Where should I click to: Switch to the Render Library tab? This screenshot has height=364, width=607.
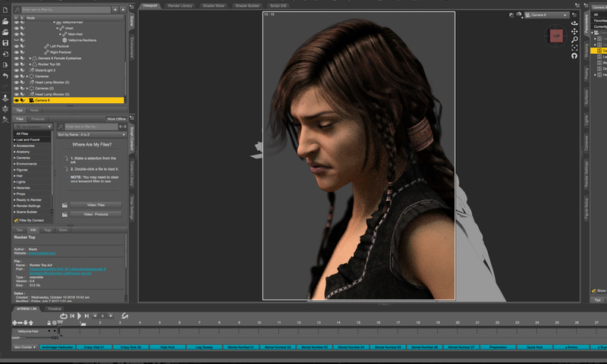pos(180,5)
